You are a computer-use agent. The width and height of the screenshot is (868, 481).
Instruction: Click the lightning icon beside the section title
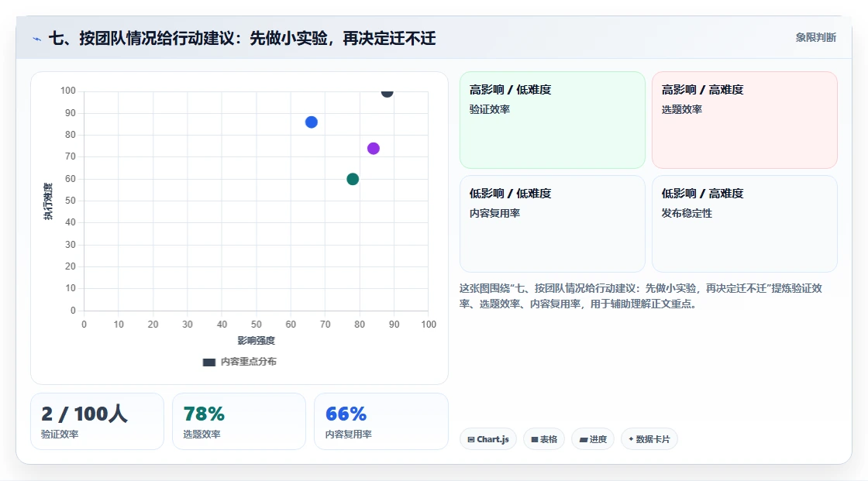point(36,39)
